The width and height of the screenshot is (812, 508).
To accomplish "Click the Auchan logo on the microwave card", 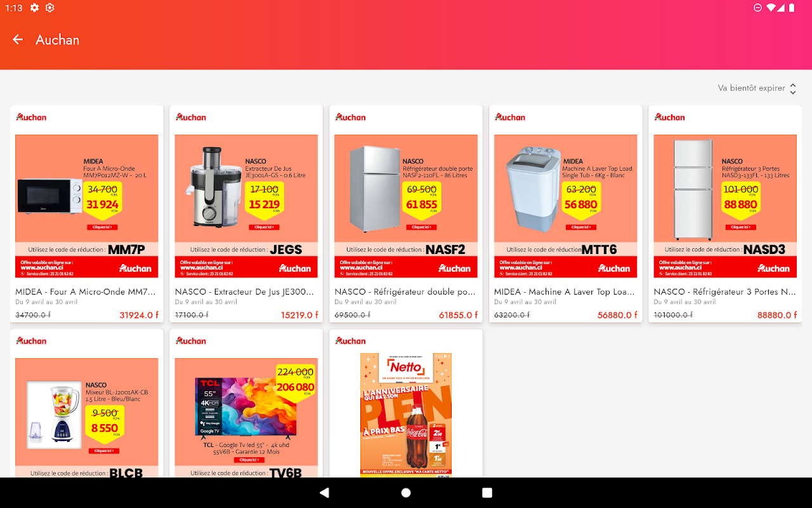I will 31,117.
